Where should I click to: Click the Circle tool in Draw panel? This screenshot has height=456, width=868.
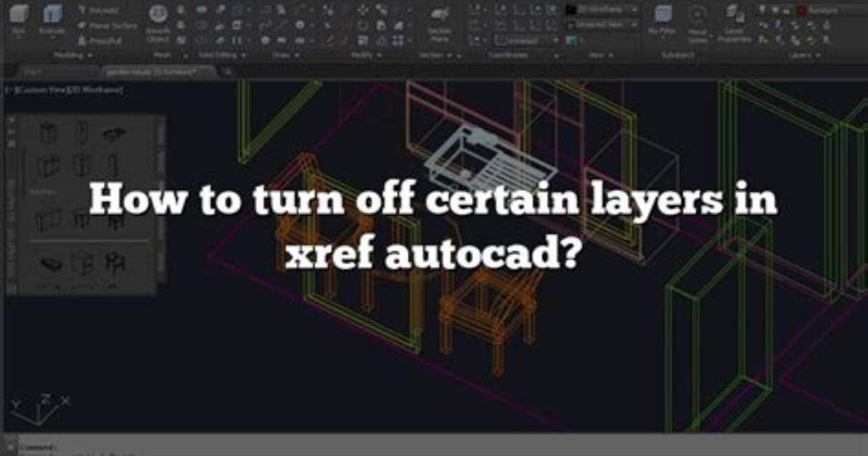pos(300,25)
